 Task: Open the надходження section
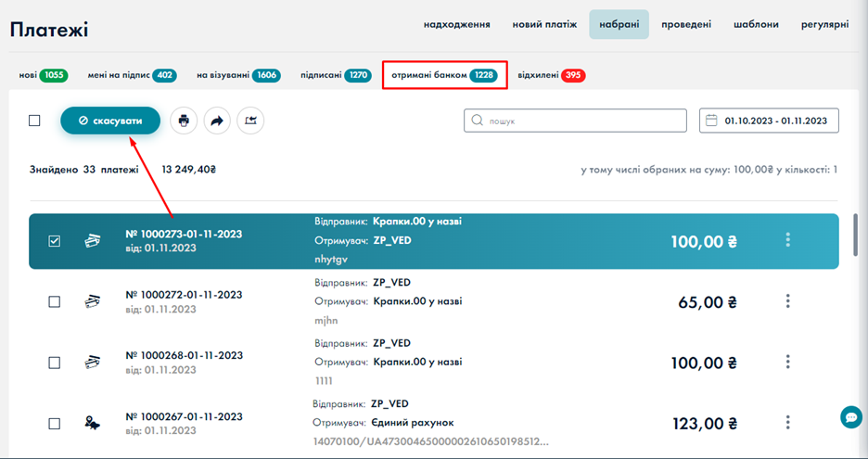pyautogui.click(x=456, y=24)
